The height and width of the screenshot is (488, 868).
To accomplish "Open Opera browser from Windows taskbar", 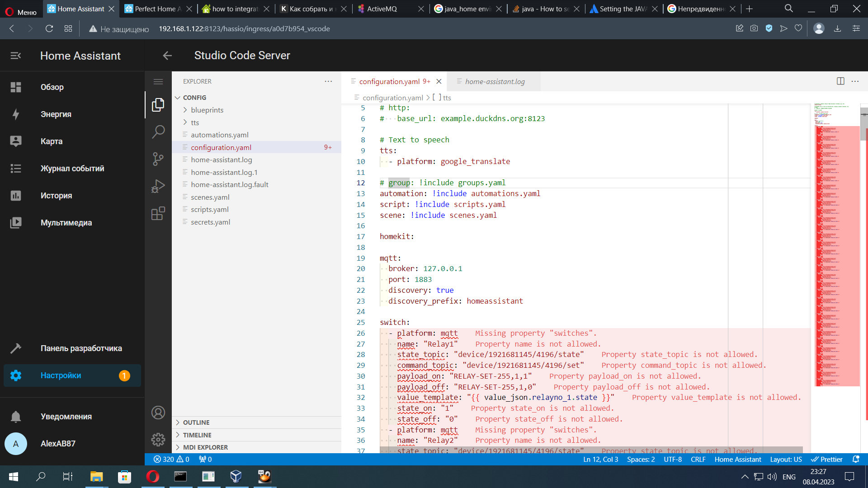I will pos(153,477).
